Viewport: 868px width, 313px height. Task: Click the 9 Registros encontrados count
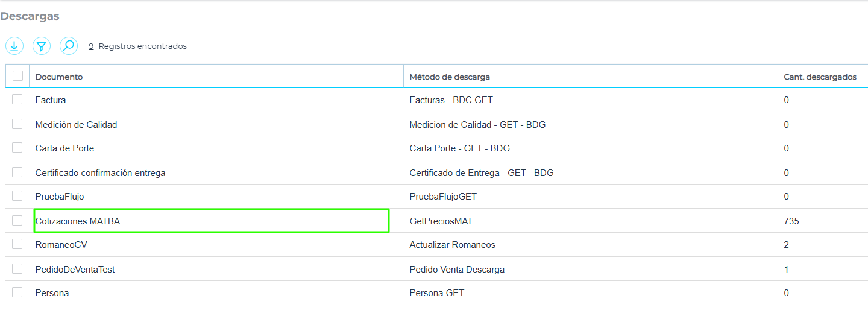tap(137, 46)
